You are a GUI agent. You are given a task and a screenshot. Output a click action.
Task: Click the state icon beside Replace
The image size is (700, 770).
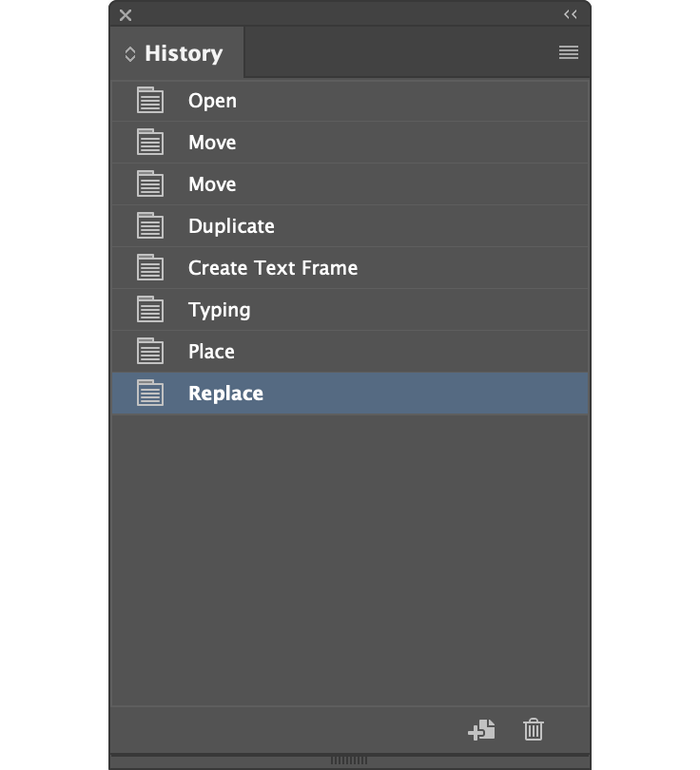point(150,393)
